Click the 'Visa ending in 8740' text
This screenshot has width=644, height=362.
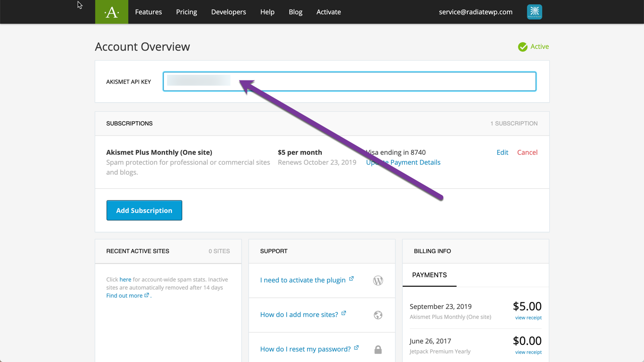click(396, 152)
